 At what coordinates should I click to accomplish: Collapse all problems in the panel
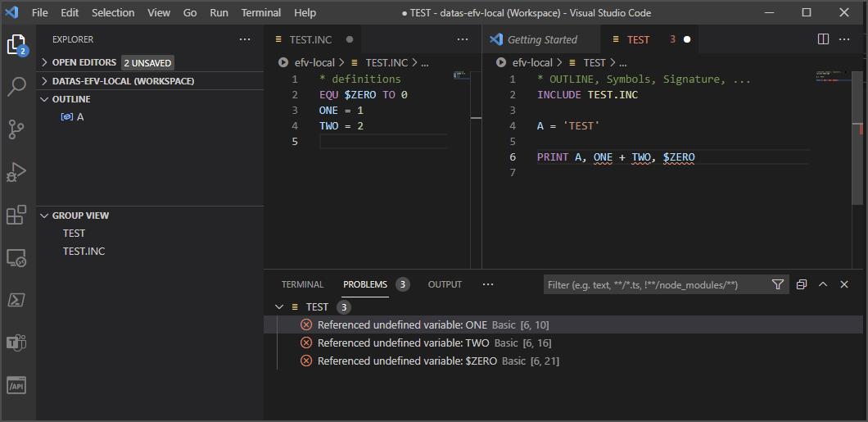pyautogui.click(x=801, y=284)
